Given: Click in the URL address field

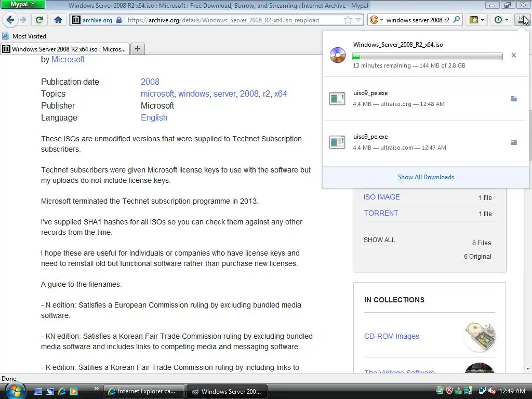Looking at the screenshot, I should pos(234,20).
